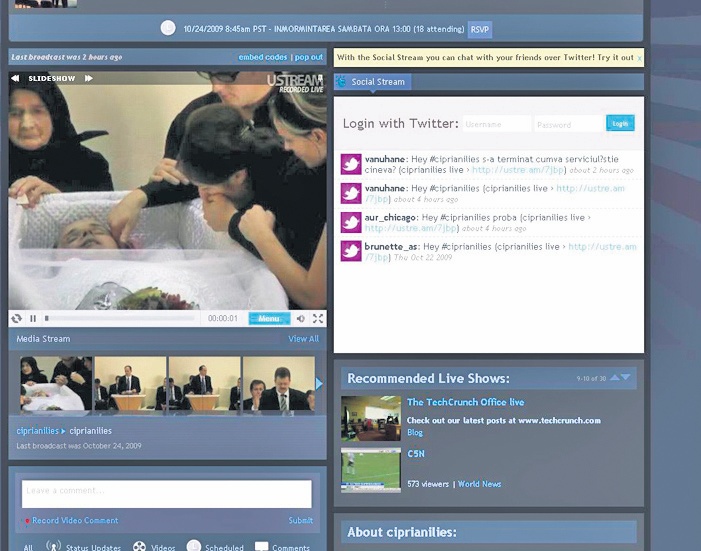701x551 pixels.
Task: Click the Leave a comment text field
Action: pos(167,493)
